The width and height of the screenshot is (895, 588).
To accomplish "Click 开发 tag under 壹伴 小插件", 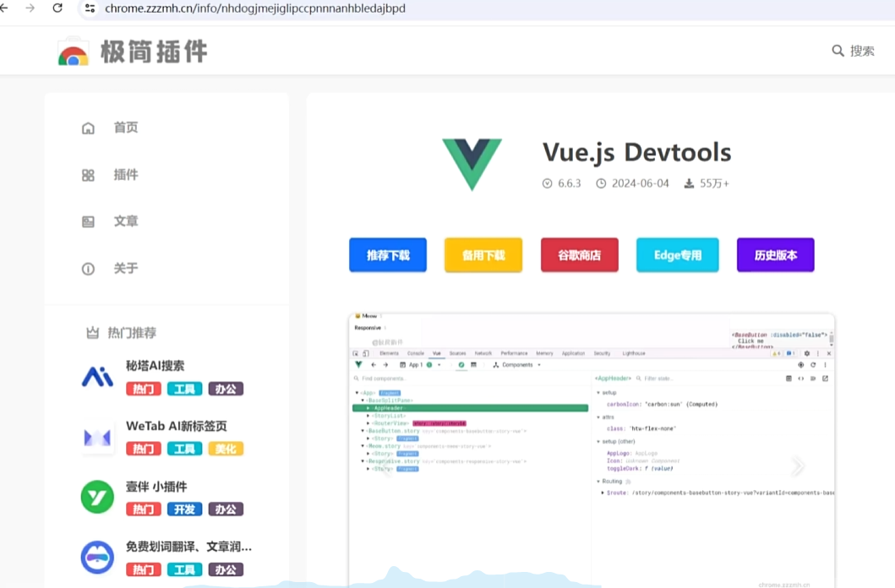I will [x=184, y=509].
